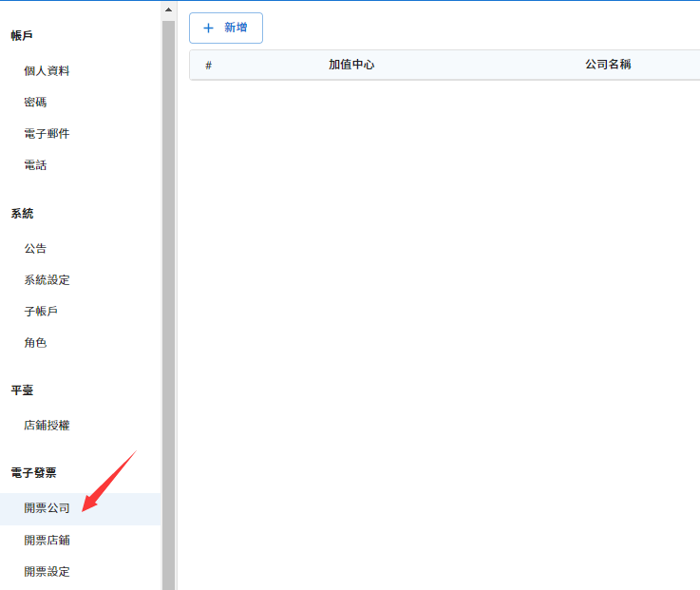Select the 電話 sidebar entry
Image resolution: width=700 pixels, height=590 pixels.
[35, 165]
